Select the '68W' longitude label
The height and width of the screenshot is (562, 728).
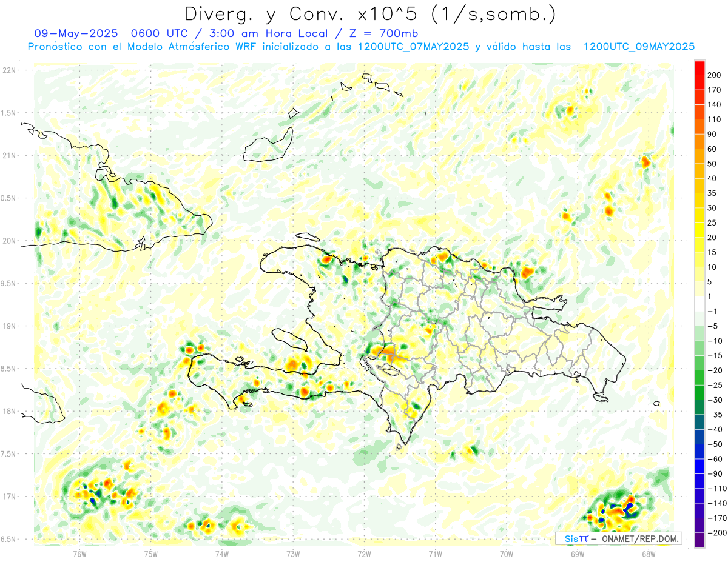point(649,554)
